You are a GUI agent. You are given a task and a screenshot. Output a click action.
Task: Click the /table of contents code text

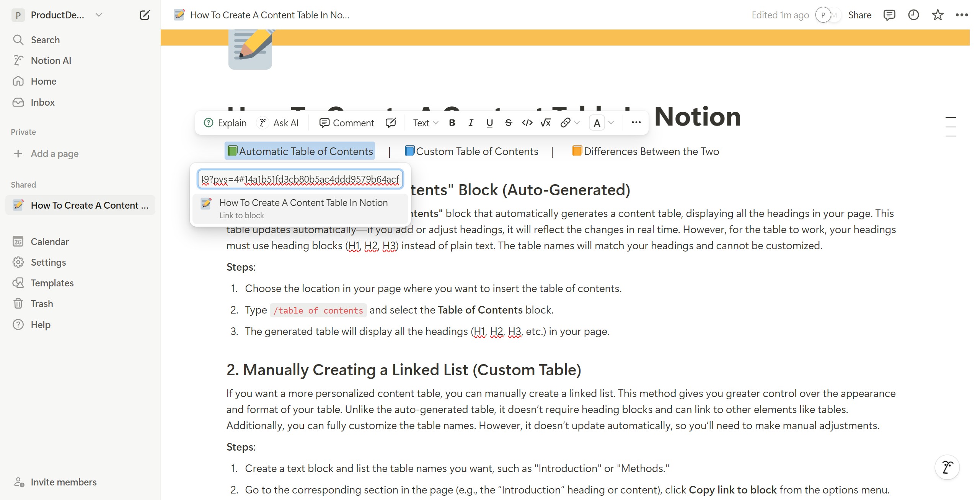tap(318, 310)
